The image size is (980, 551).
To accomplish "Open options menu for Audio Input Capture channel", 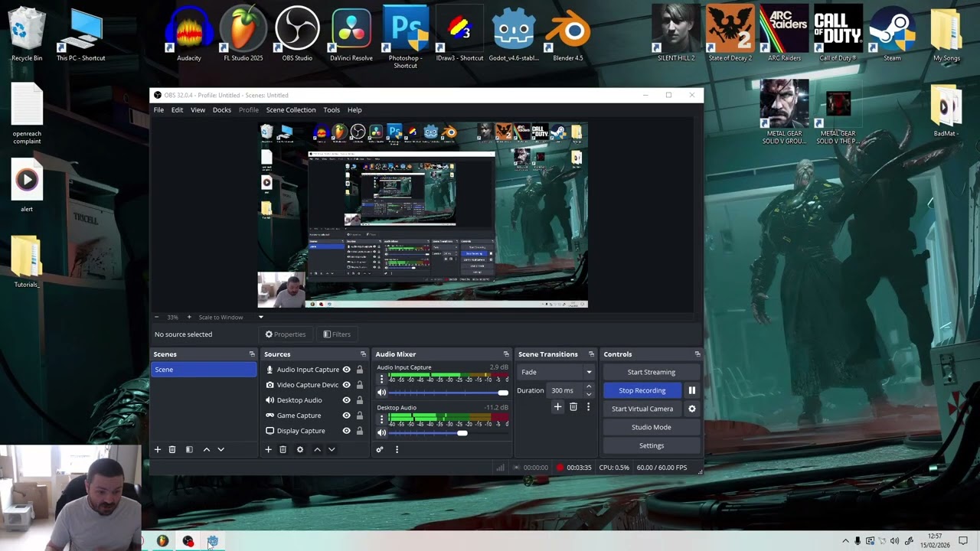I will pos(381,379).
